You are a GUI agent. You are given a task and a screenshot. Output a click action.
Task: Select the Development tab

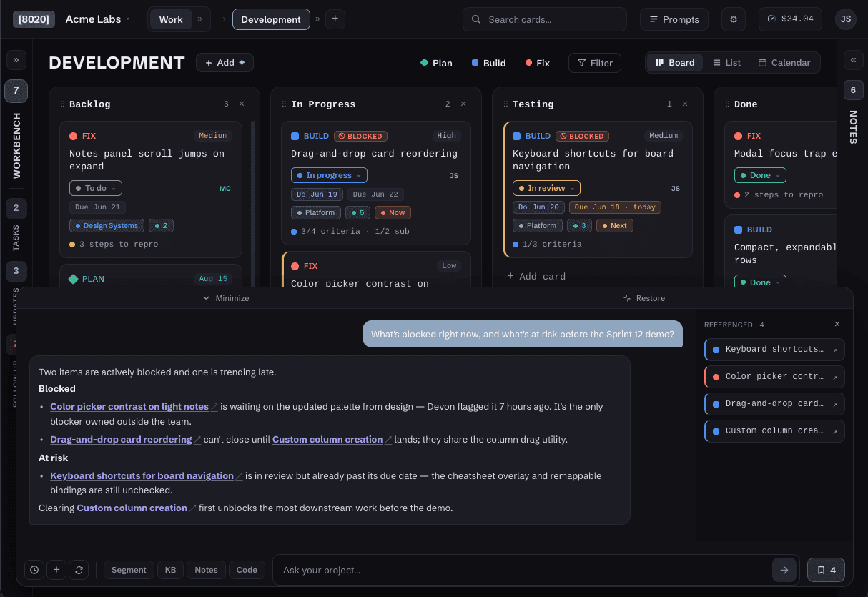point(271,19)
